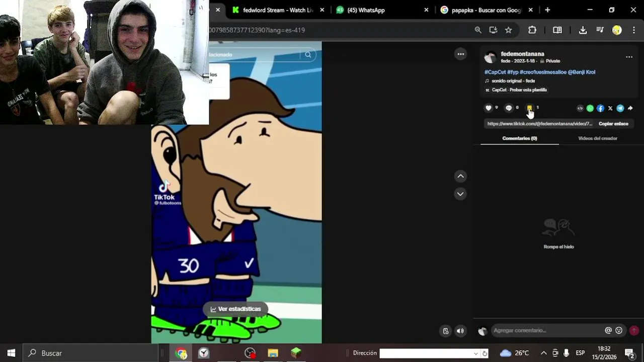Viewport: 644px width, 362px height.
Task: Open the media controls icon in Chrome toolbar
Action: pos(600,30)
